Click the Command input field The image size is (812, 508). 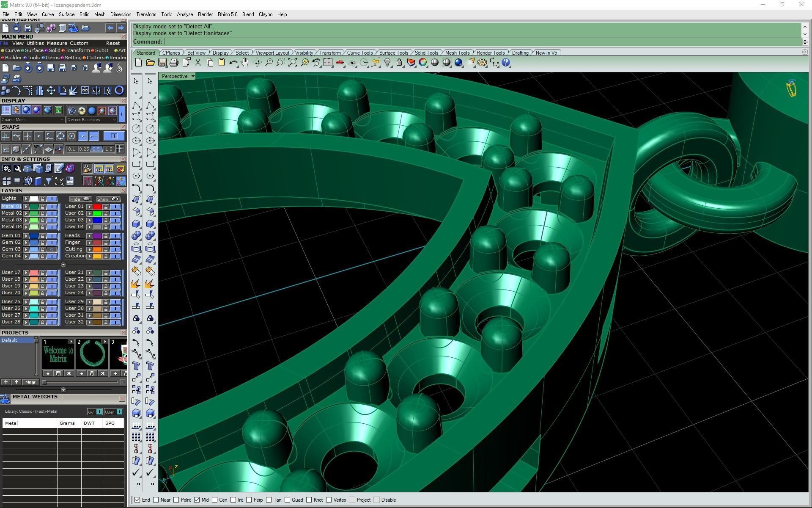coord(482,41)
